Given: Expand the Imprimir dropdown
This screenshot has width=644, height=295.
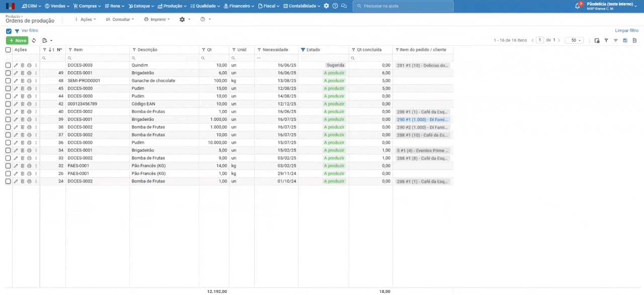Looking at the screenshot, I should pyautogui.click(x=157, y=19).
